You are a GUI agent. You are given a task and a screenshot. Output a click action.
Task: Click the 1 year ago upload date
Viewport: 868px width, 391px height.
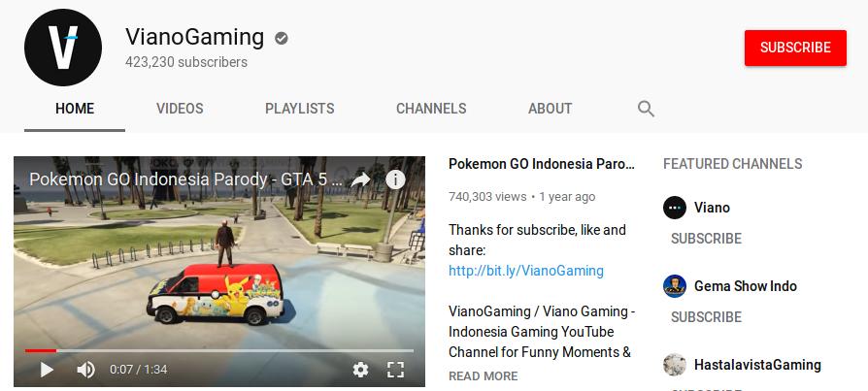[567, 197]
